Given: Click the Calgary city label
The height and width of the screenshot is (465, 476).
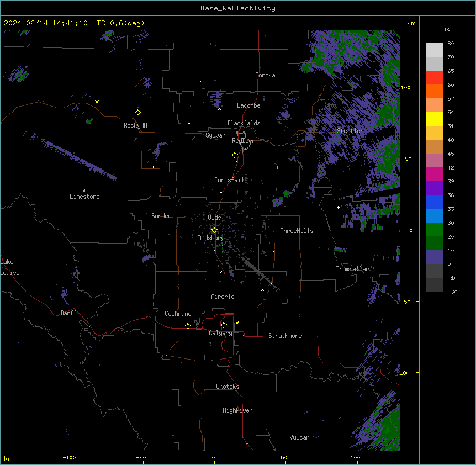Looking at the screenshot, I should point(220,333).
